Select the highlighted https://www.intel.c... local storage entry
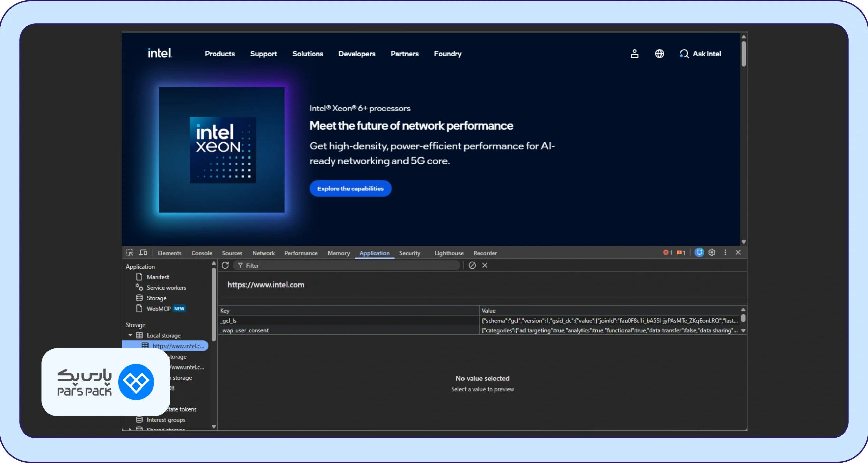 click(x=165, y=345)
